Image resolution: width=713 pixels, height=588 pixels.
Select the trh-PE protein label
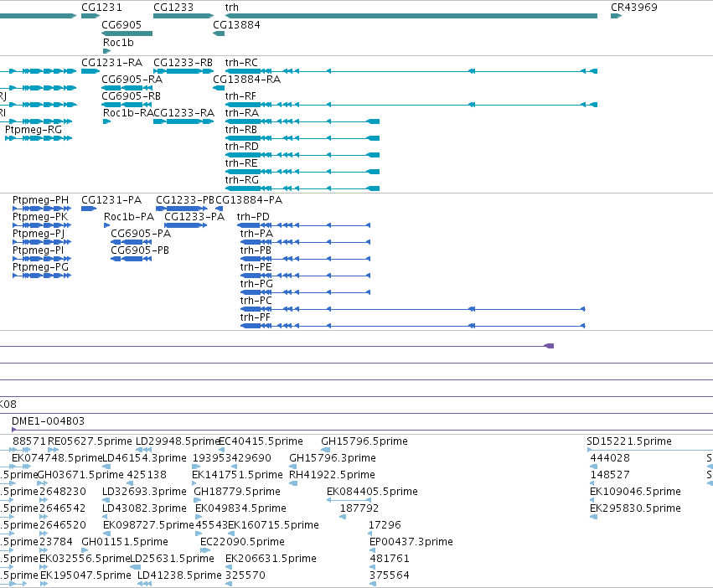[x=256, y=267]
